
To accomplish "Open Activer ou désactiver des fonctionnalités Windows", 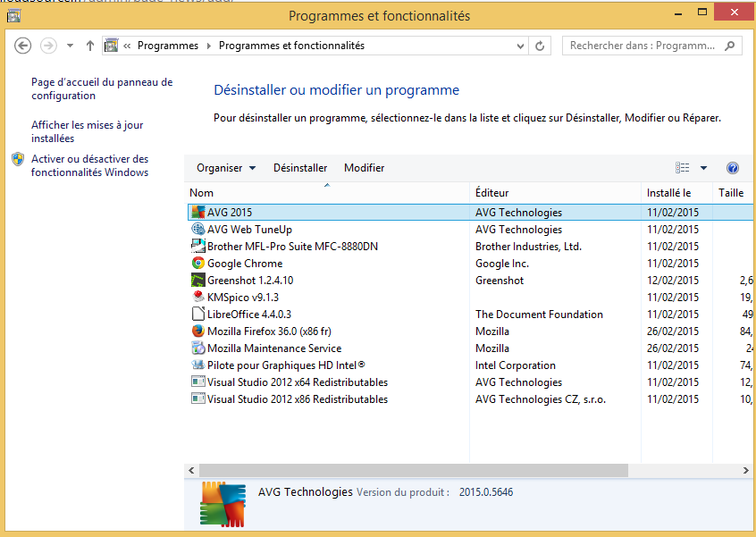I will [x=89, y=165].
